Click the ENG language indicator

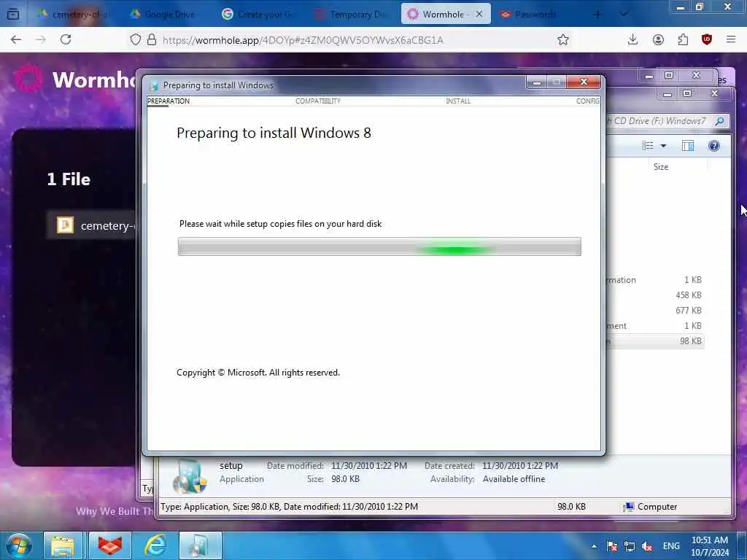(671, 546)
